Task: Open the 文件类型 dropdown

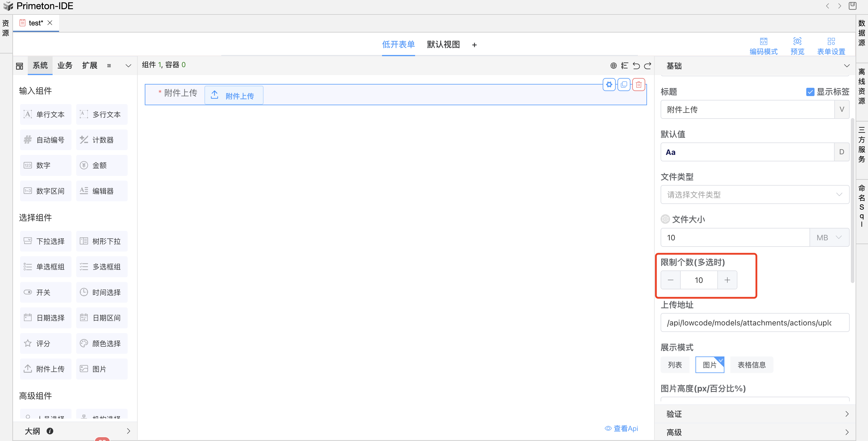Action: click(x=755, y=194)
